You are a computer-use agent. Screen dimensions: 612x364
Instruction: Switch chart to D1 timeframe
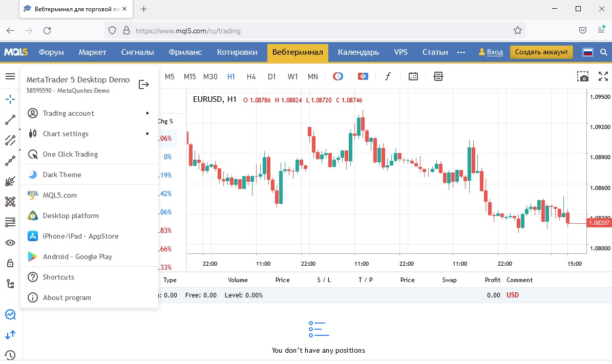click(271, 76)
